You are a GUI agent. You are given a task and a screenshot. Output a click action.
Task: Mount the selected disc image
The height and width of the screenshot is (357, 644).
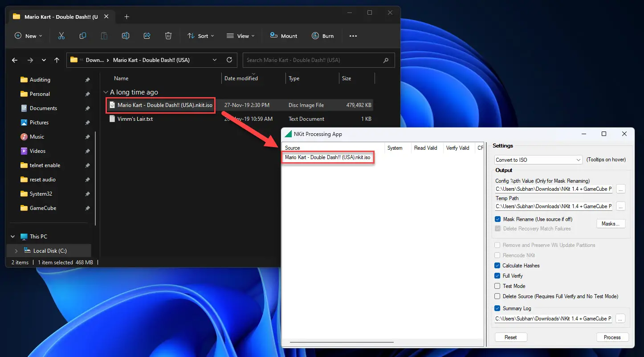tap(284, 36)
